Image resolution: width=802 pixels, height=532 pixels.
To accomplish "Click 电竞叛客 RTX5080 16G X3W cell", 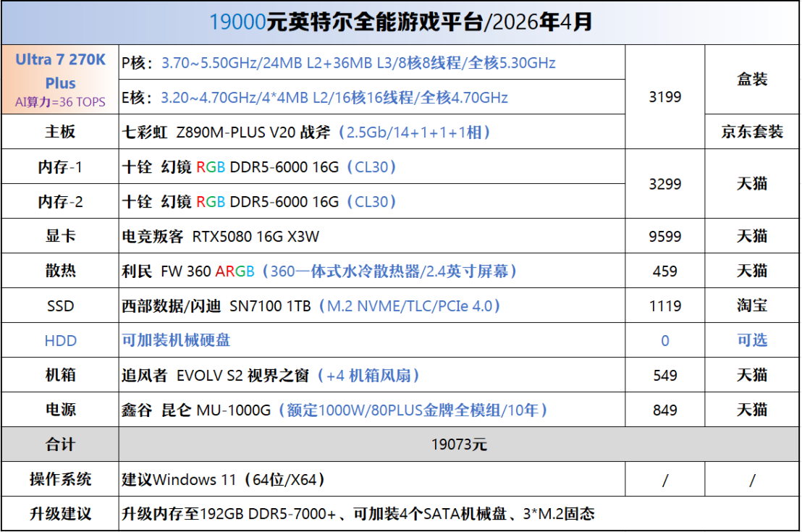I will (372, 237).
